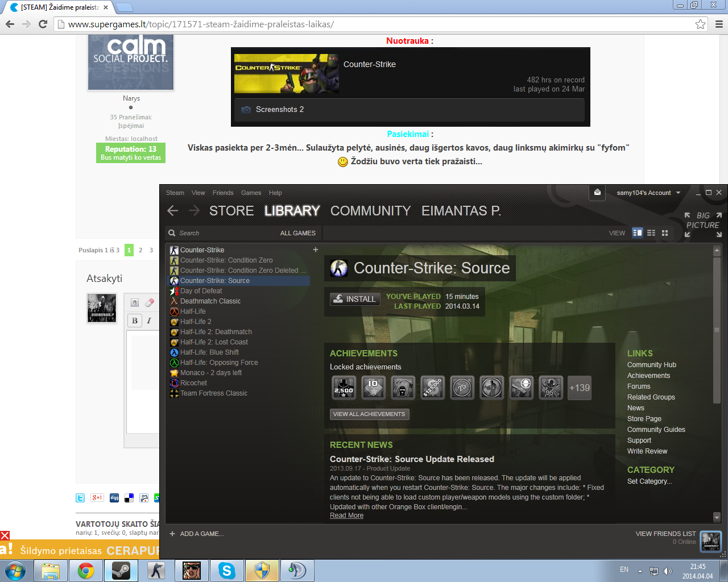Image resolution: width=728 pixels, height=582 pixels.
Task: Open the ALL GAMES filter dropdown
Action: pyautogui.click(x=297, y=233)
